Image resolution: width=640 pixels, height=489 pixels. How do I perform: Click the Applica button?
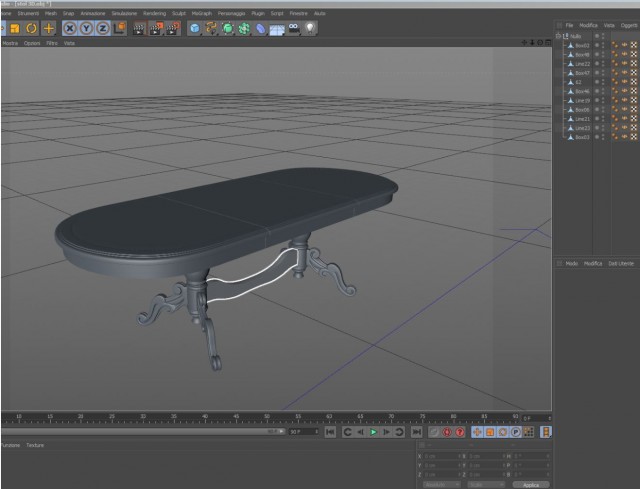tap(531, 485)
